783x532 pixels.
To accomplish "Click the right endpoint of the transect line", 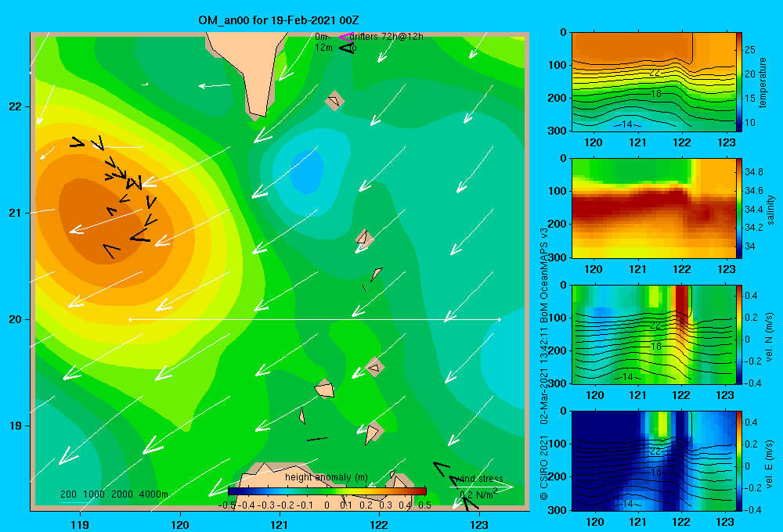I will pos(499,319).
